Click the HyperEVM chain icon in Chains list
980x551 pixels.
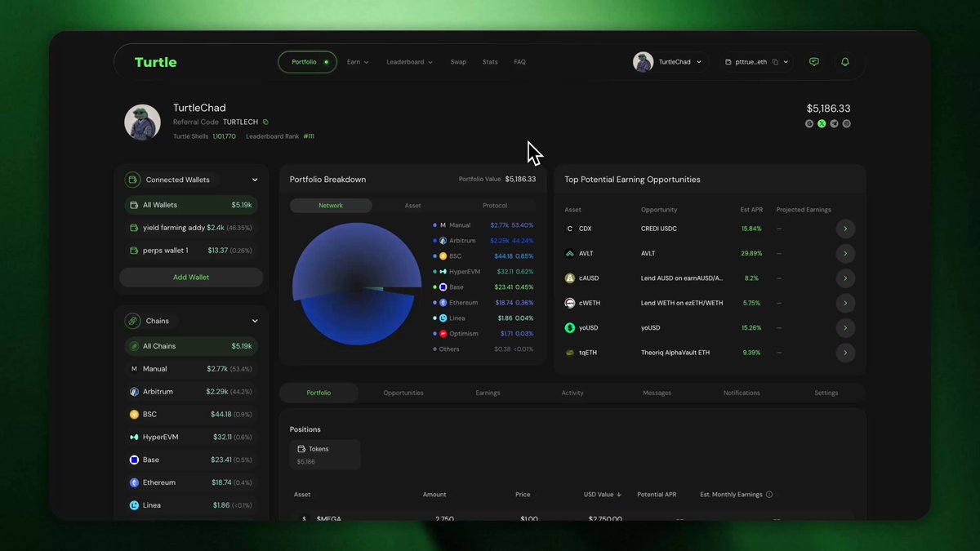click(134, 438)
